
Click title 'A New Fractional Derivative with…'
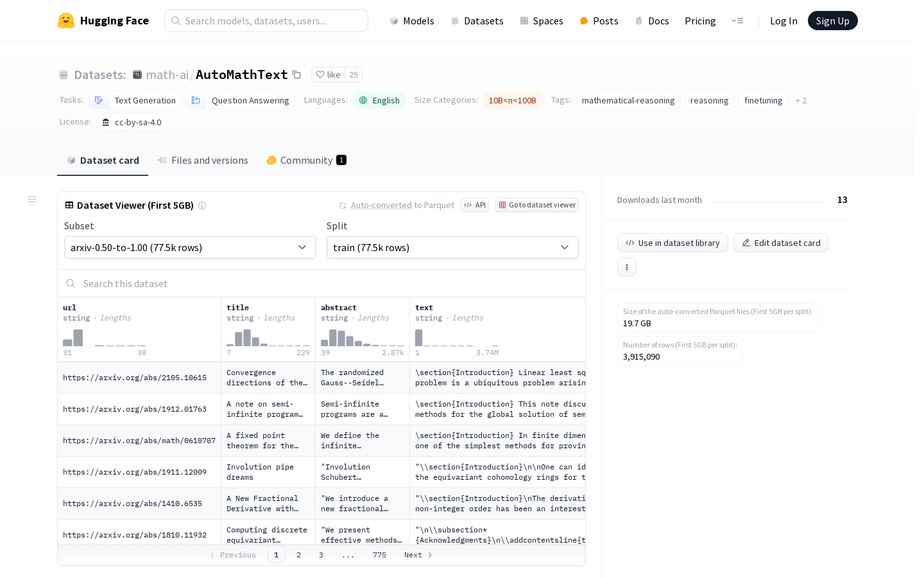pos(268,504)
